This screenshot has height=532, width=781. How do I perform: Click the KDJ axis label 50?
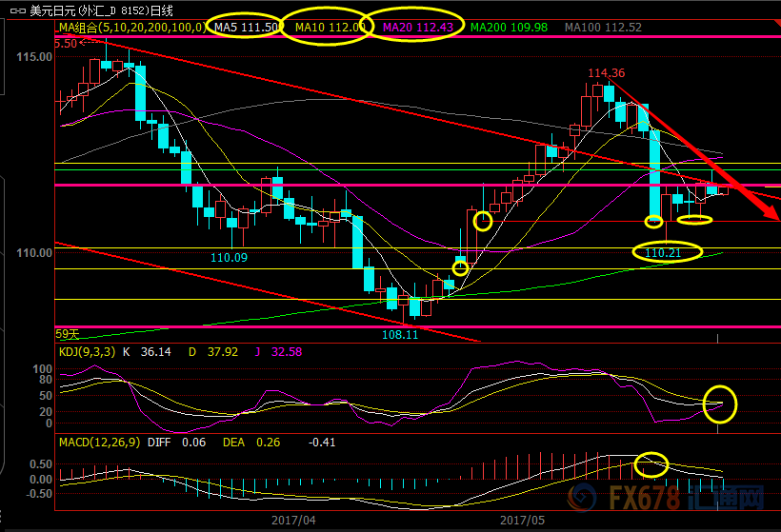(x=46, y=396)
